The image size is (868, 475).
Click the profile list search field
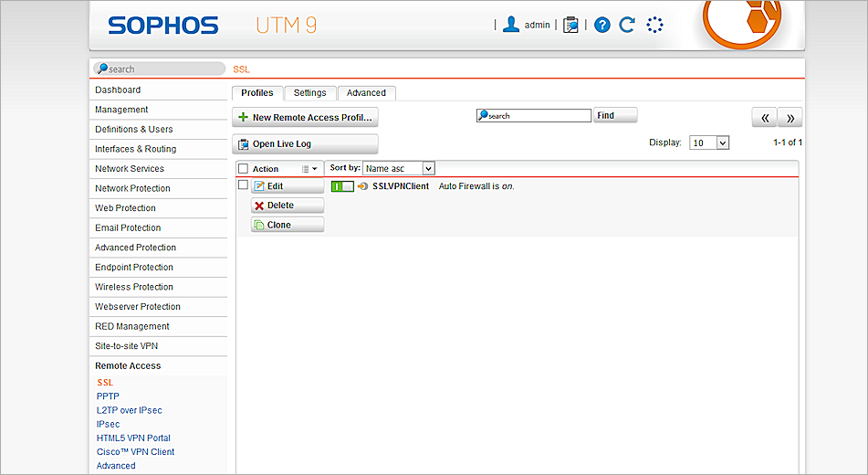pyautogui.click(x=534, y=115)
